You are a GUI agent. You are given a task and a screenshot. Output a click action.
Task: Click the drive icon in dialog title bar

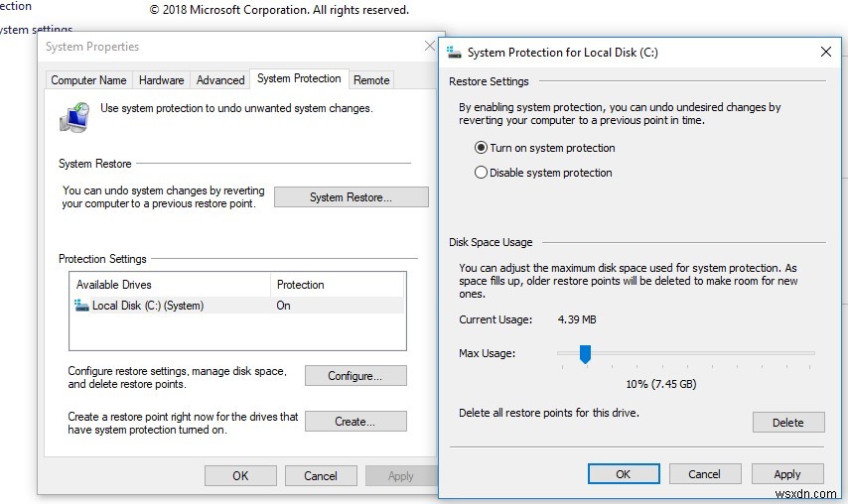[455, 53]
